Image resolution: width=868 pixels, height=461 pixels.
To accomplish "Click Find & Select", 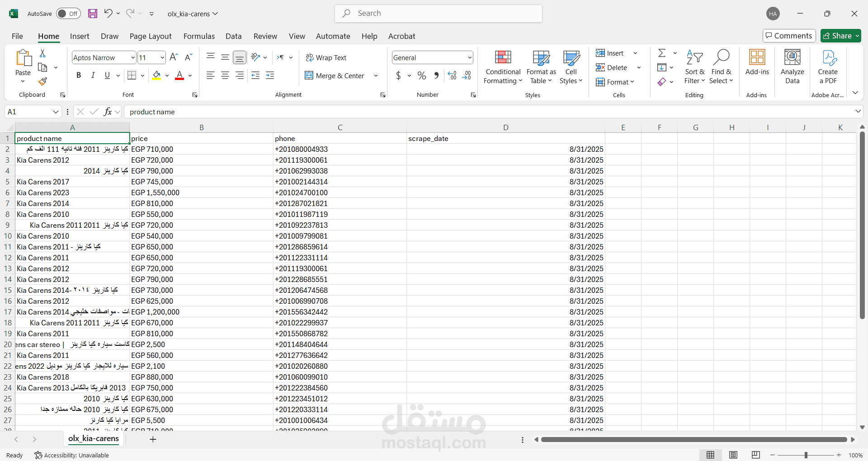I will pyautogui.click(x=721, y=66).
